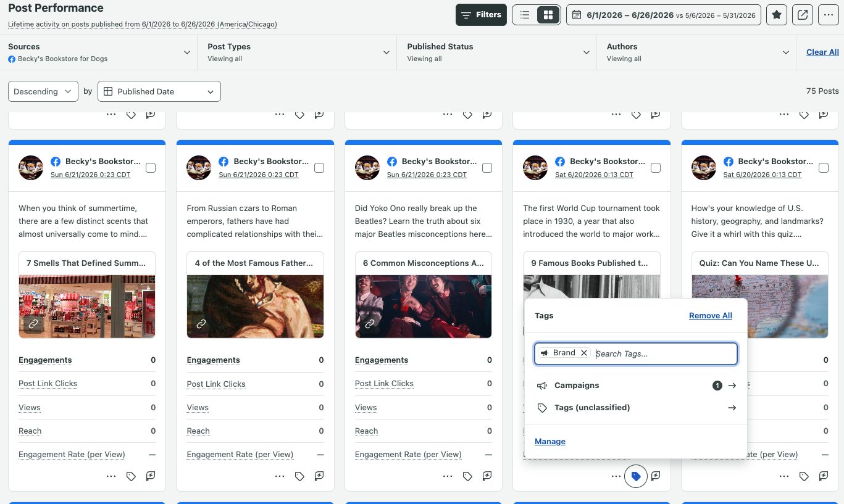This screenshot has width=844, height=504.
Task: Open the three-dot more options menu in header
Action: [828, 15]
